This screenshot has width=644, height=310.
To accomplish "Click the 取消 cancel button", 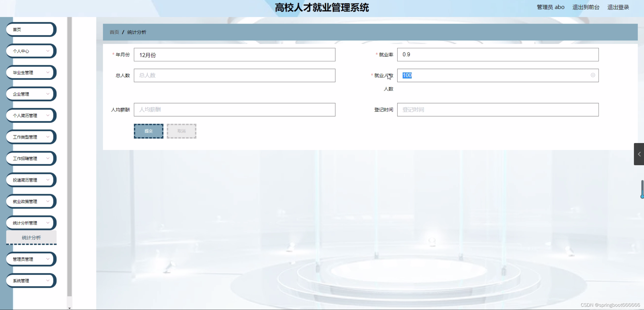I will tap(181, 131).
